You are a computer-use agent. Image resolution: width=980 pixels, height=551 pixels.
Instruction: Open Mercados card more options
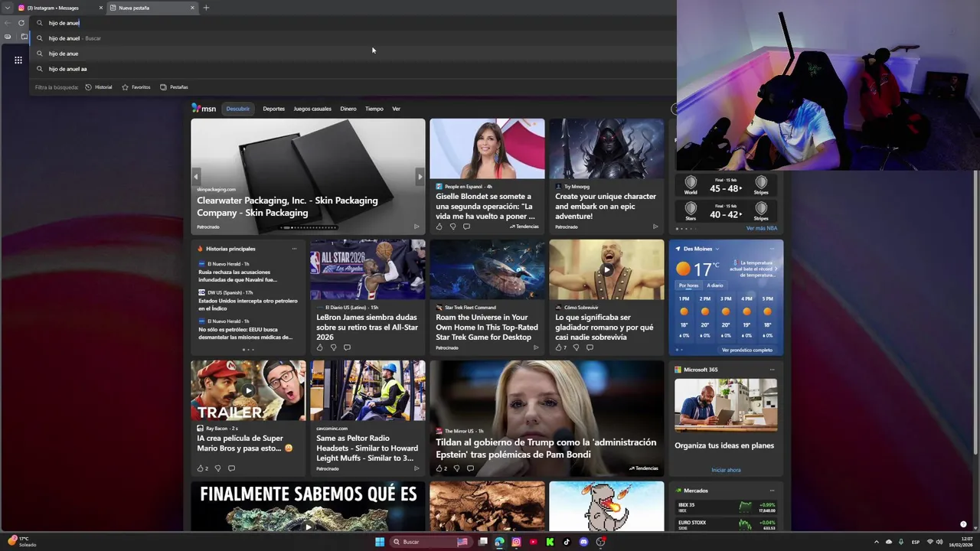pyautogui.click(x=772, y=491)
